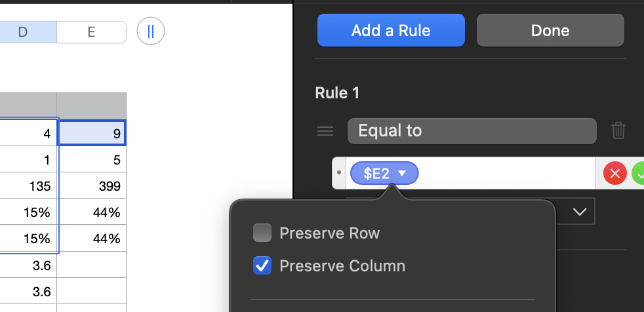
Task: Open the dropdown chevron below the formula field
Action: 579,212
